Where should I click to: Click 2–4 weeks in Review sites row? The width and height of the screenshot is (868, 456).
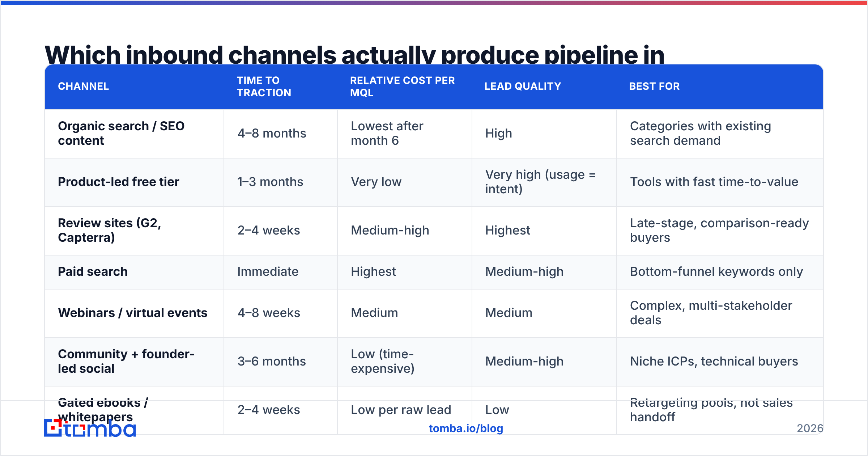point(281,231)
